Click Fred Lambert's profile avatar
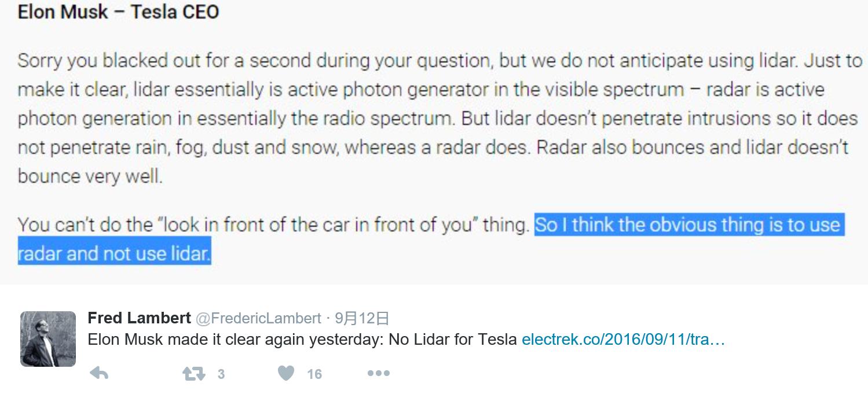This screenshot has height=398, width=868. (48, 339)
